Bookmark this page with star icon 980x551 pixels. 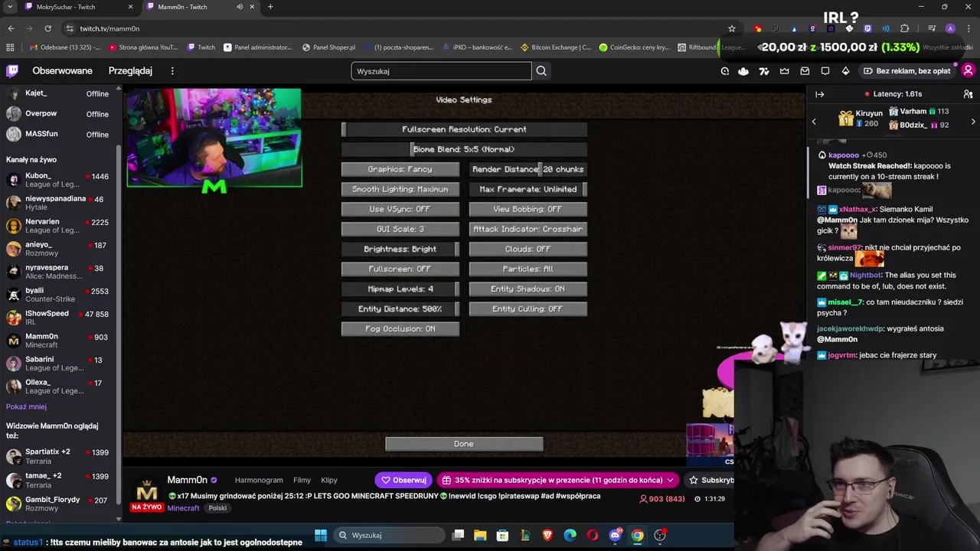click(x=732, y=28)
